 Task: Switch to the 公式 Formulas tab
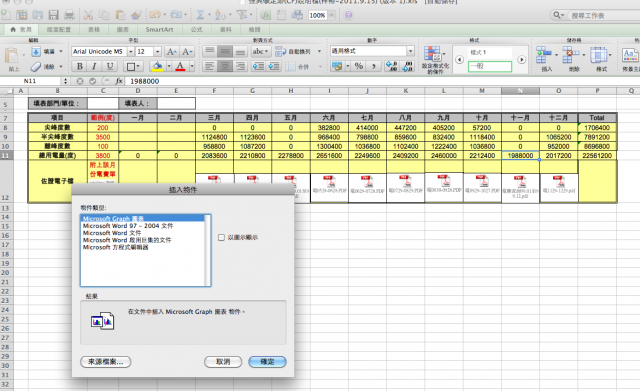[196, 29]
